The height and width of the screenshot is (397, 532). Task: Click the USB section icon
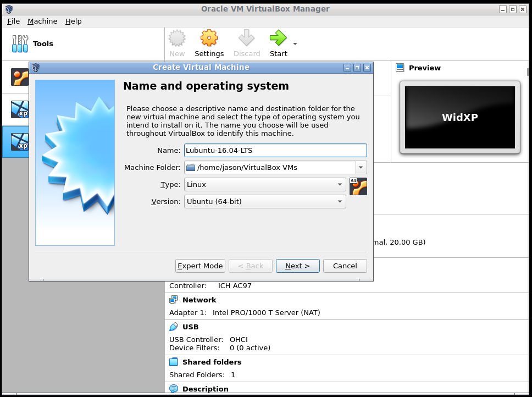[173, 327]
